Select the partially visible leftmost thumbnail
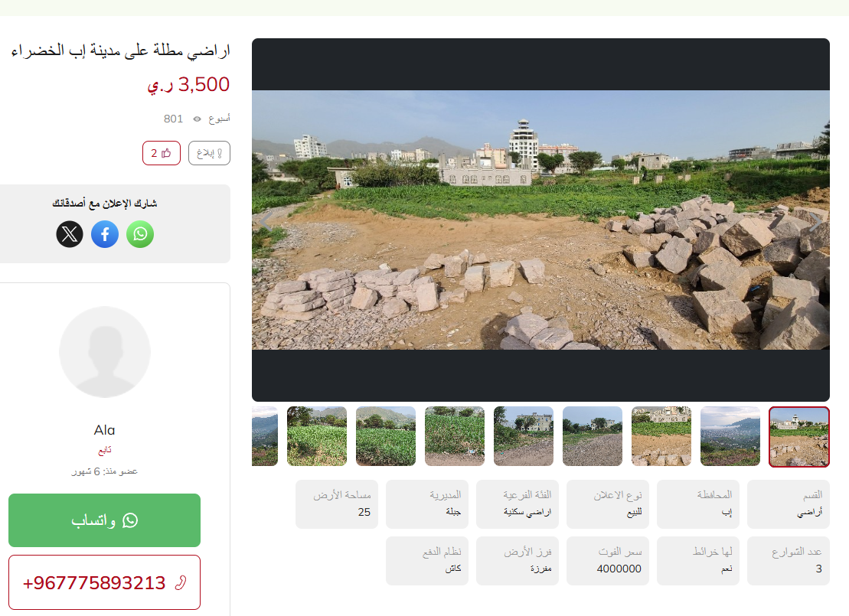The width and height of the screenshot is (849, 616). pos(265,436)
